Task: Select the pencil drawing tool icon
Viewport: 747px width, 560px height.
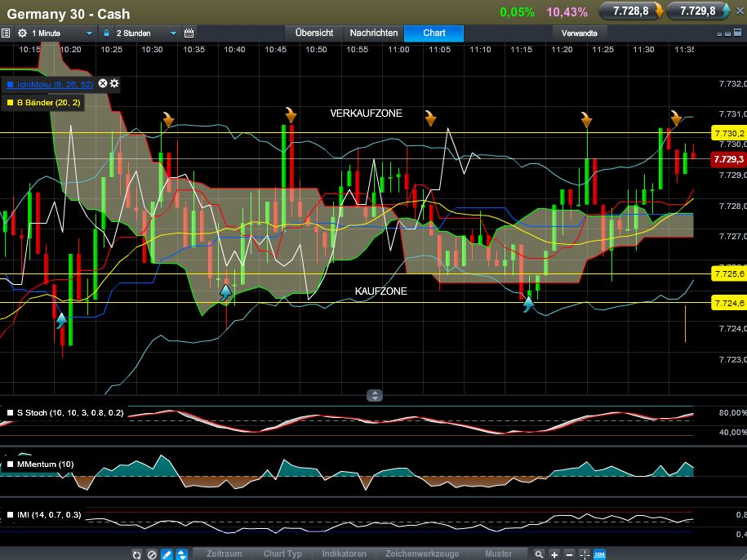Action: pos(167,554)
